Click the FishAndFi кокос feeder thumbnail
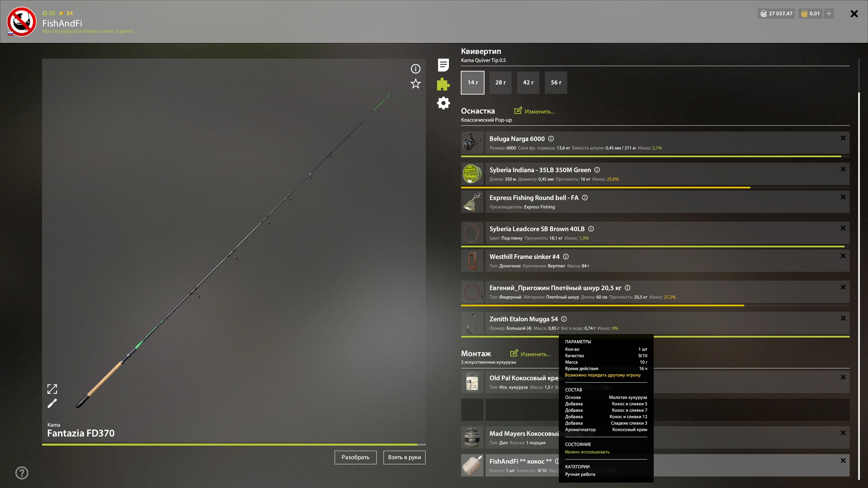868x488 pixels. (x=472, y=465)
